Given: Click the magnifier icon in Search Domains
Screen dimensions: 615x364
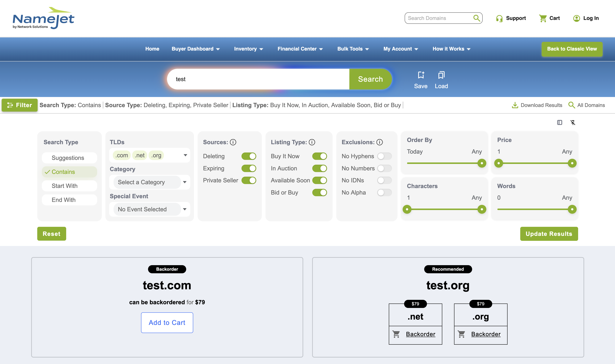Looking at the screenshot, I should 476,18.
